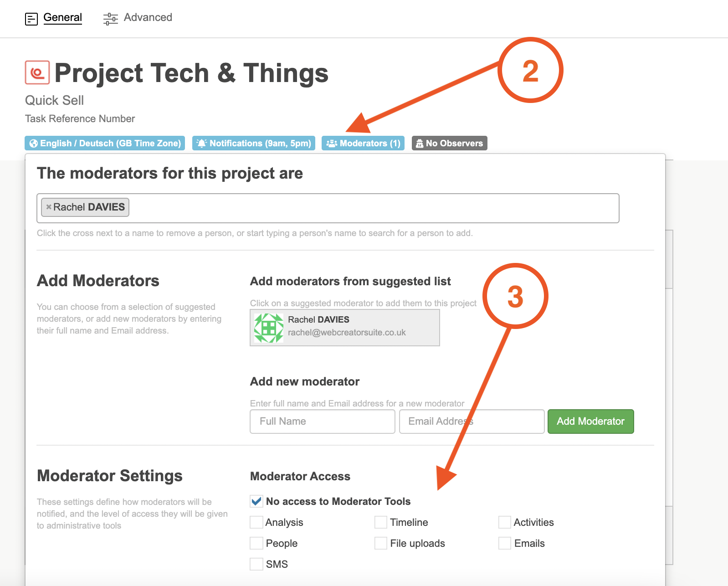The width and height of the screenshot is (728, 586).
Task: Click the red project logo icon
Action: (x=37, y=72)
